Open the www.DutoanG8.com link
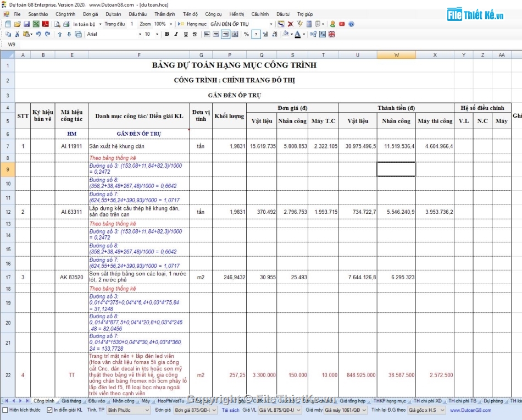This screenshot has width=522, height=420. click(x=470, y=410)
